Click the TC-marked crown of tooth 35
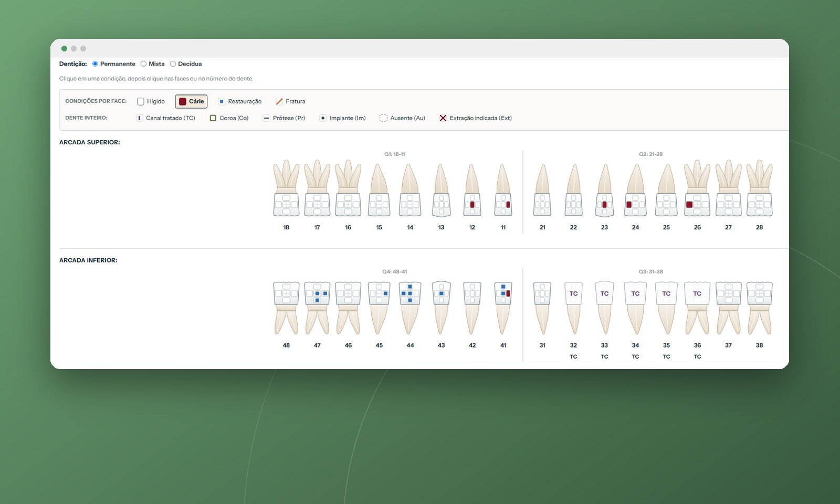This screenshot has height=504, width=840. pos(666,293)
